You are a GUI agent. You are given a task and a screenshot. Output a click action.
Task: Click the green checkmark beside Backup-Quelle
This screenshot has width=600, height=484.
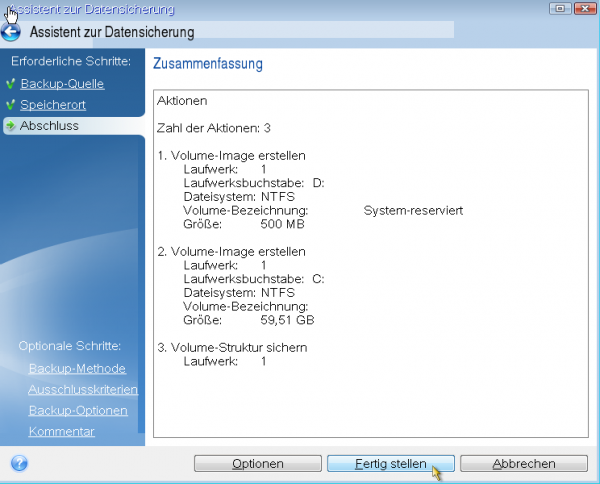tap(10, 83)
